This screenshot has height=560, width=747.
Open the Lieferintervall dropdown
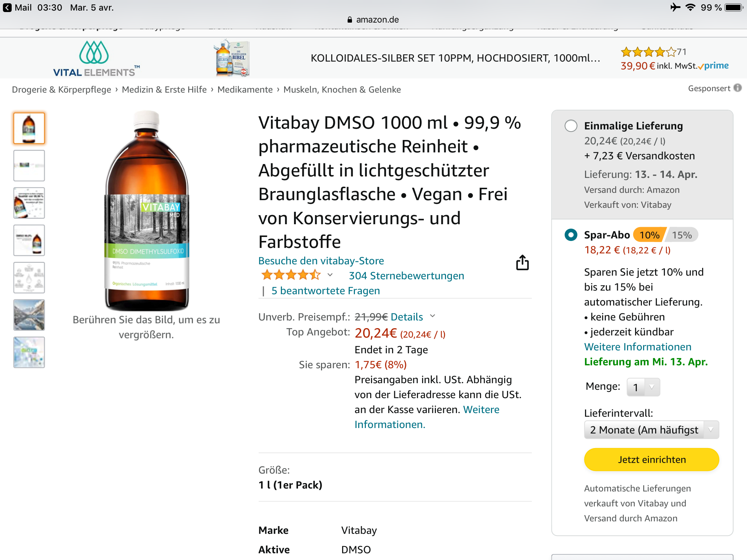[x=651, y=430]
